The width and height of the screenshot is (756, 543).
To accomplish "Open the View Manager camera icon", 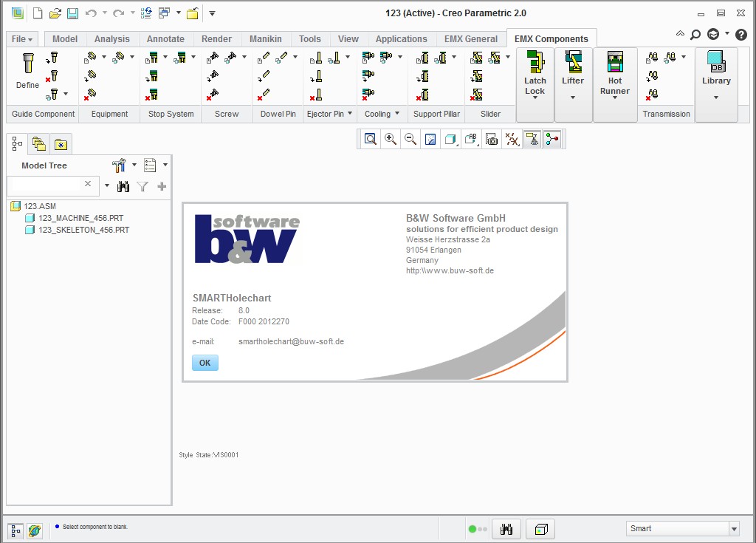I will coord(491,140).
